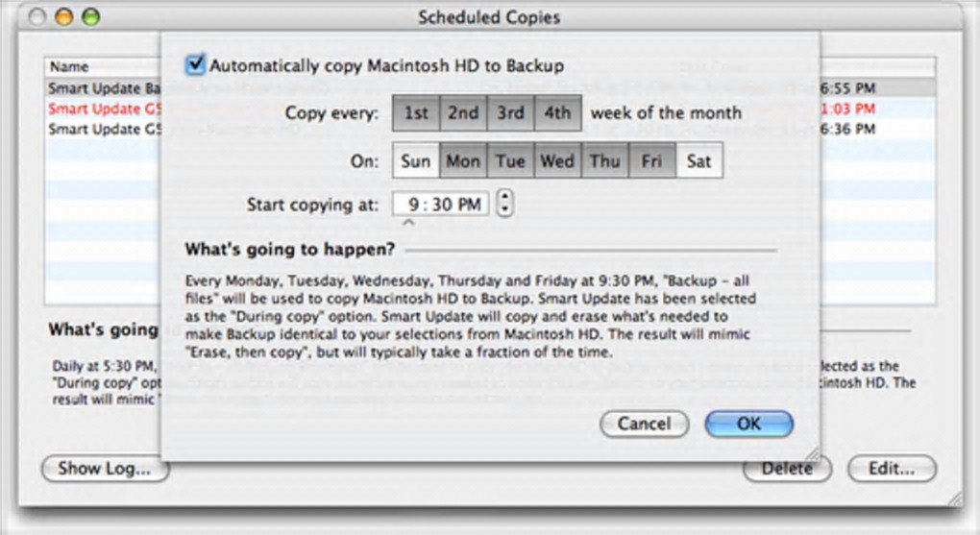Deselect Tue in the day selector
The image size is (980, 535).
(510, 160)
